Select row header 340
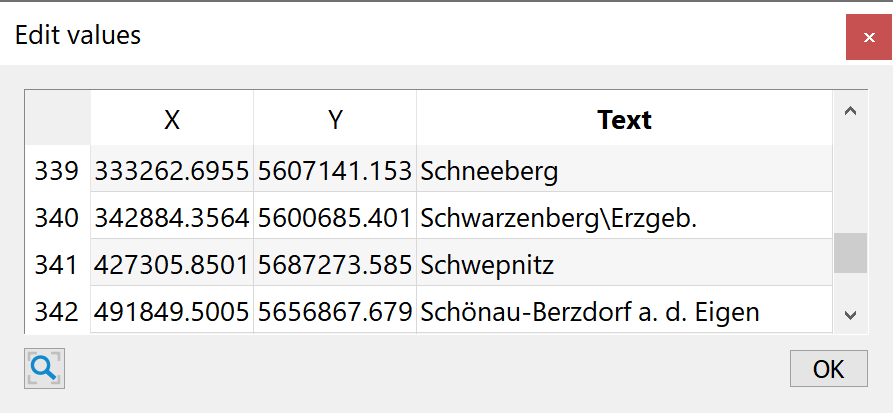 pos(57,218)
